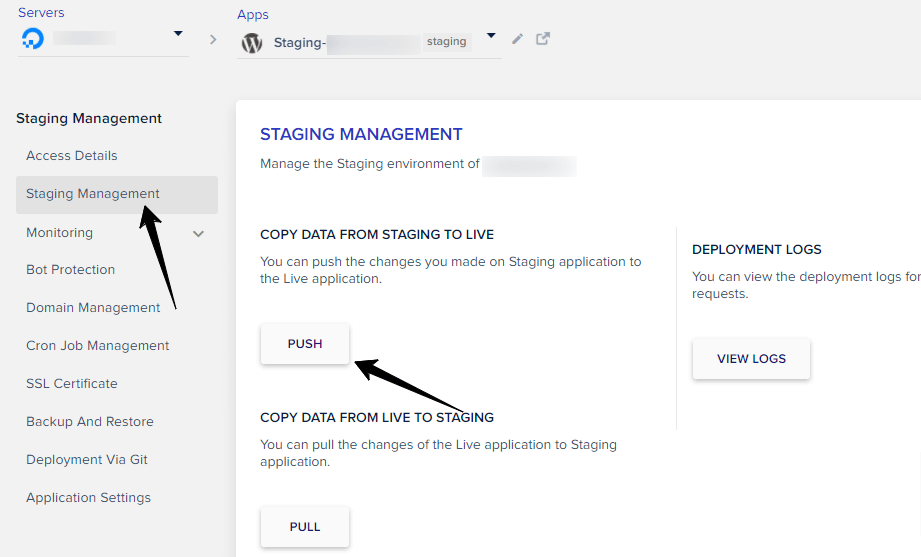Screen dimensions: 921x557
Task: Open the Servers dropdown arrow
Action: (x=178, y=34)
